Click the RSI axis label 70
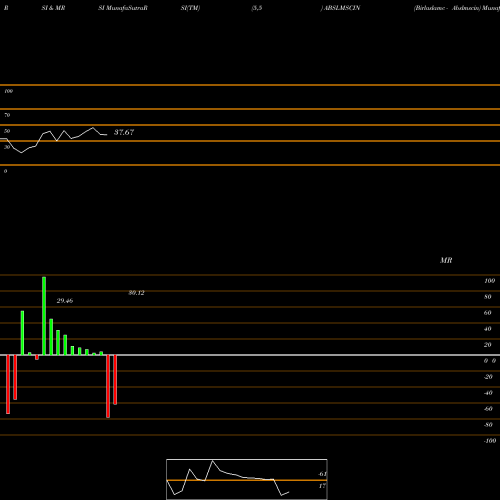Image resolution: width=500 pixels, height=500 pixels. pyautogui.click(x=7, y=115)
